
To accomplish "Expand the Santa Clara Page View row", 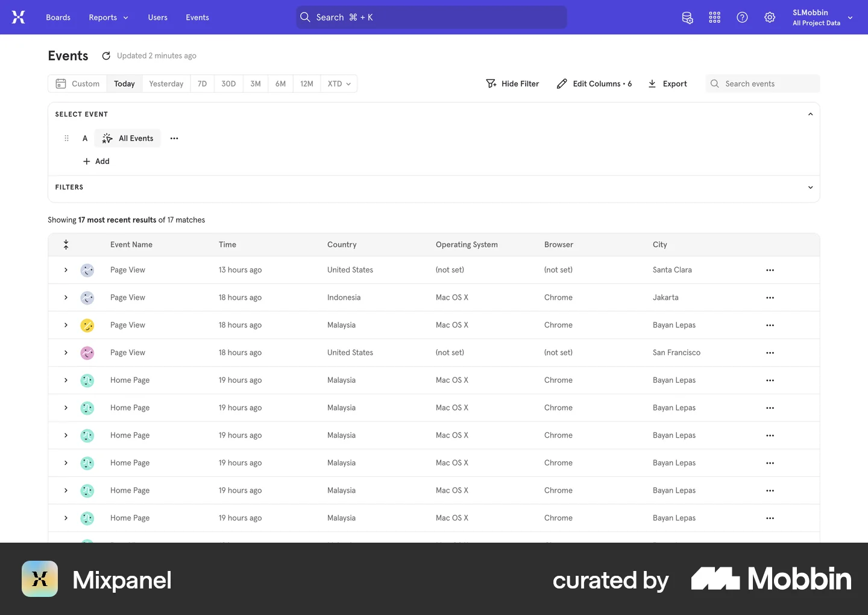I will coord(66,270).
